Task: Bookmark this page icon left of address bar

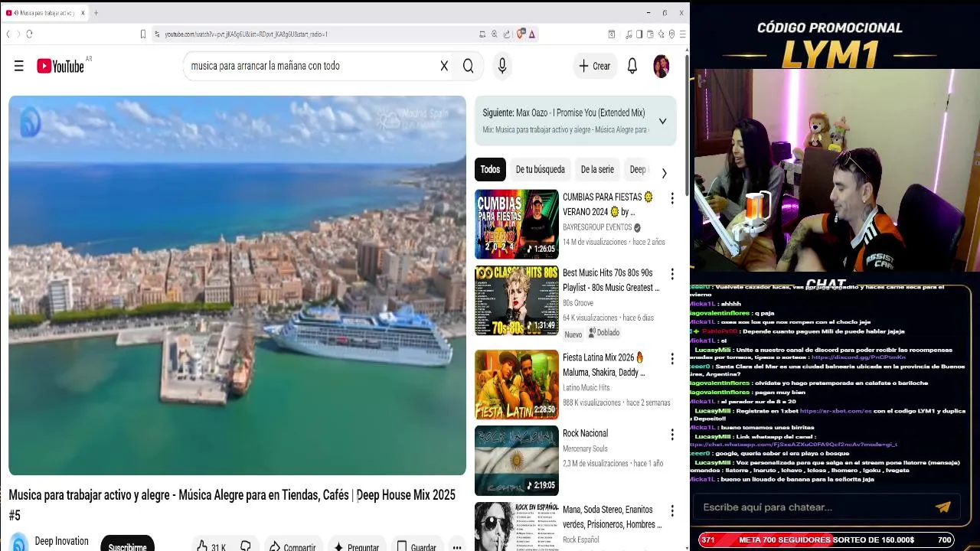Action: tap(142, 34)
